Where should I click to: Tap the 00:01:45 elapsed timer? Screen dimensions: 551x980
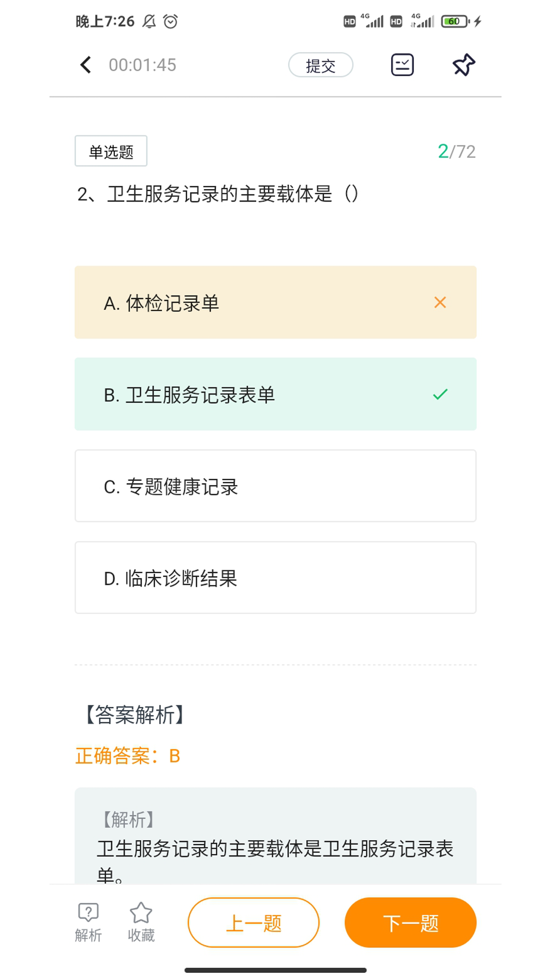[142, 65]
